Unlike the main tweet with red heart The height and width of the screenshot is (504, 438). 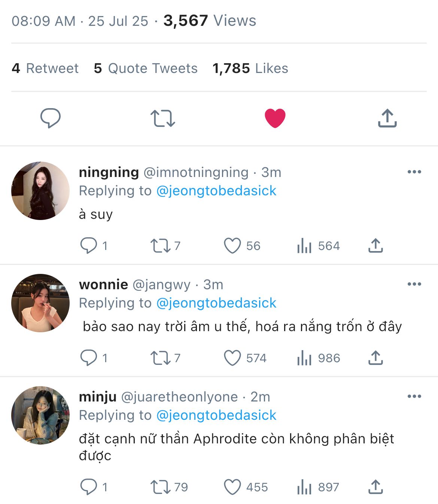(x=275, y=118)
